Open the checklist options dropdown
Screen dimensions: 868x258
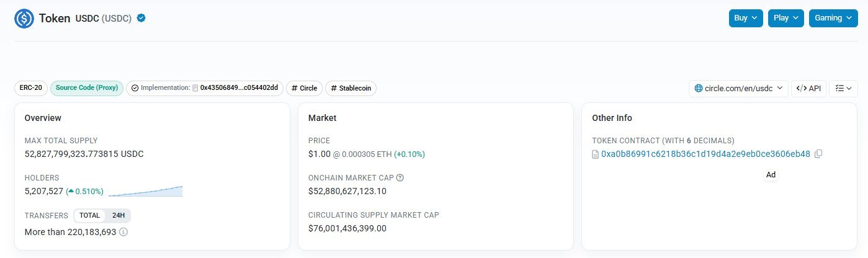coord(843,88)
